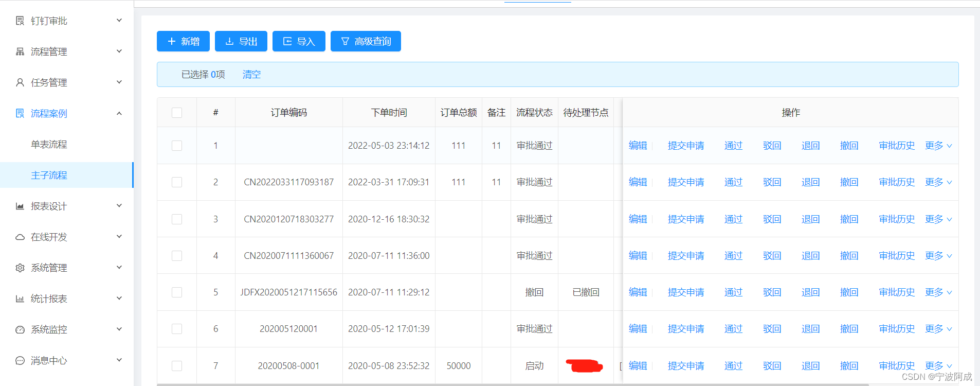Click 驳回 for order JDFX2020051217115656
Viewport: 980px width, 386px height.
(772, 292)
